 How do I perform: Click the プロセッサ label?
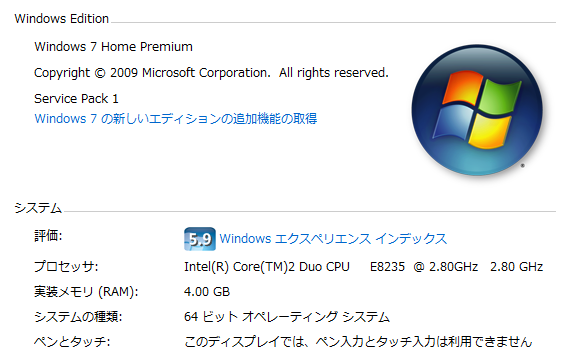click(66, 267)
